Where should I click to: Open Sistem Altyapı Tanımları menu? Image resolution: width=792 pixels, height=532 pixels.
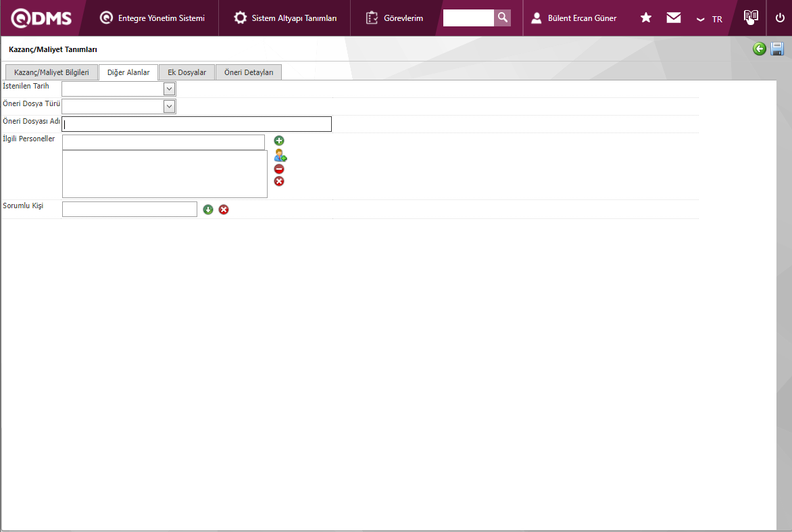click(285, 18)
